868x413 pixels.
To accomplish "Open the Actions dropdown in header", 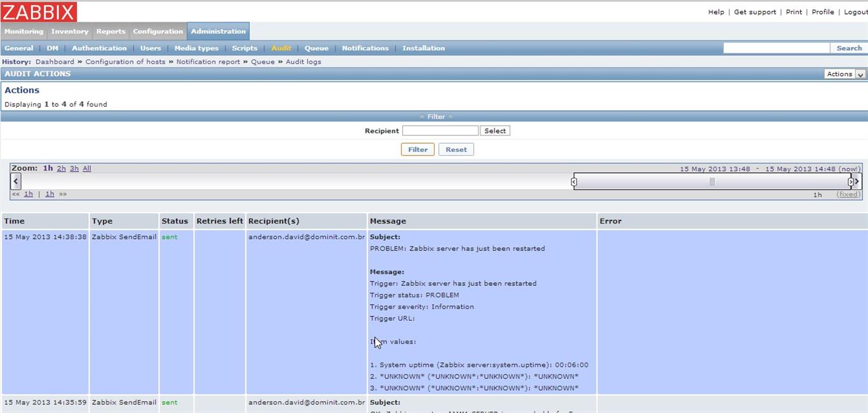I will point(844,74).
